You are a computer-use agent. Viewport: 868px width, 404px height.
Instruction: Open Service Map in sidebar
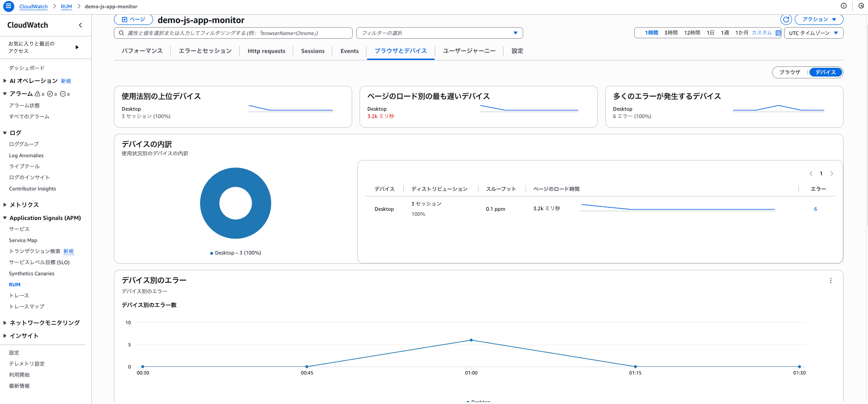tap(23, 240)
